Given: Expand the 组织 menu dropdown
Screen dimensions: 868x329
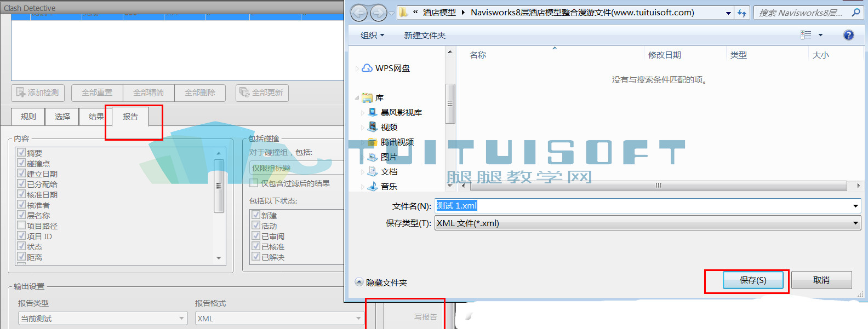Looking at the screenshot, I should (373, 35).
